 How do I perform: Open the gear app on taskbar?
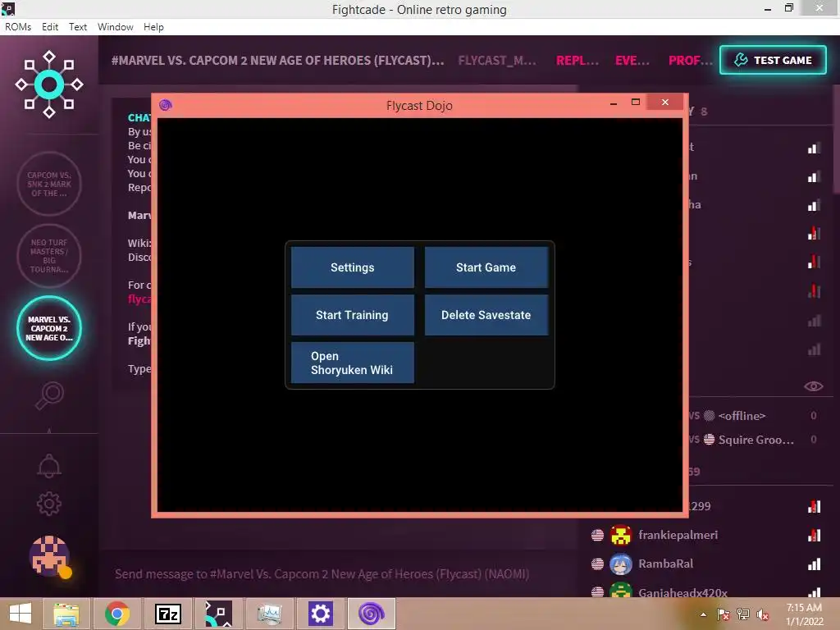tap(321, 614)
